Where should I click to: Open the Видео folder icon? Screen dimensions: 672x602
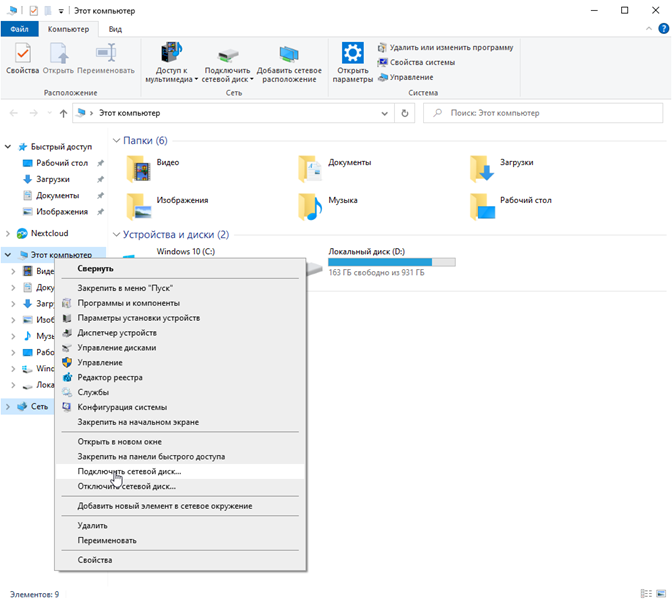pyautogui.click(x=138, y=169)
